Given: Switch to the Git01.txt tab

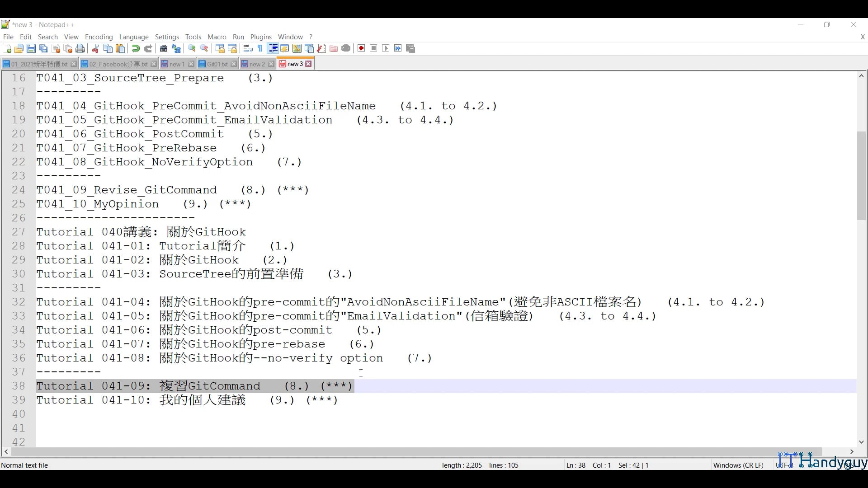Looking at the screenshot, I should click(x=217, y=64).
